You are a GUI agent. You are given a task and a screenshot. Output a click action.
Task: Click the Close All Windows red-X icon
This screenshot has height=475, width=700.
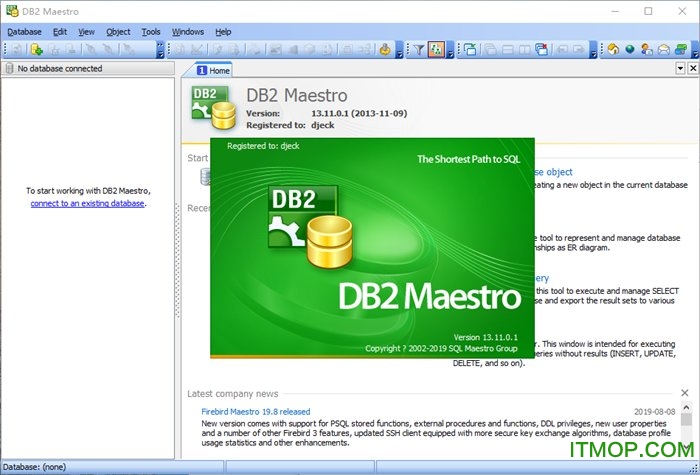coord(542,50)
